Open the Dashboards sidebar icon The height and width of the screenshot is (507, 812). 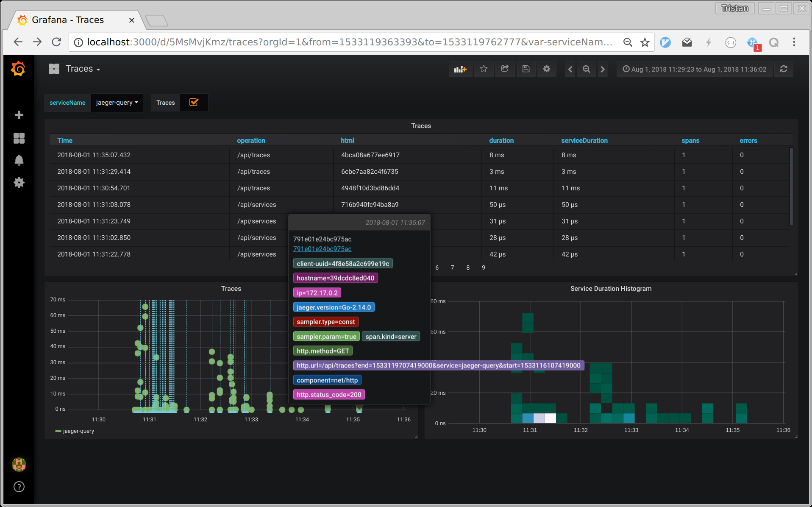click(19, 138)
